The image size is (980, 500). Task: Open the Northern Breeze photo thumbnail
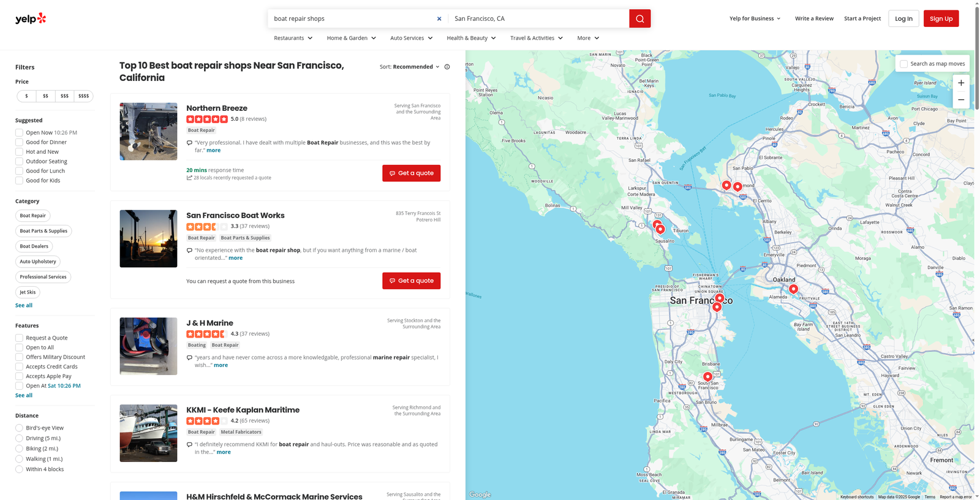(148, 132)
